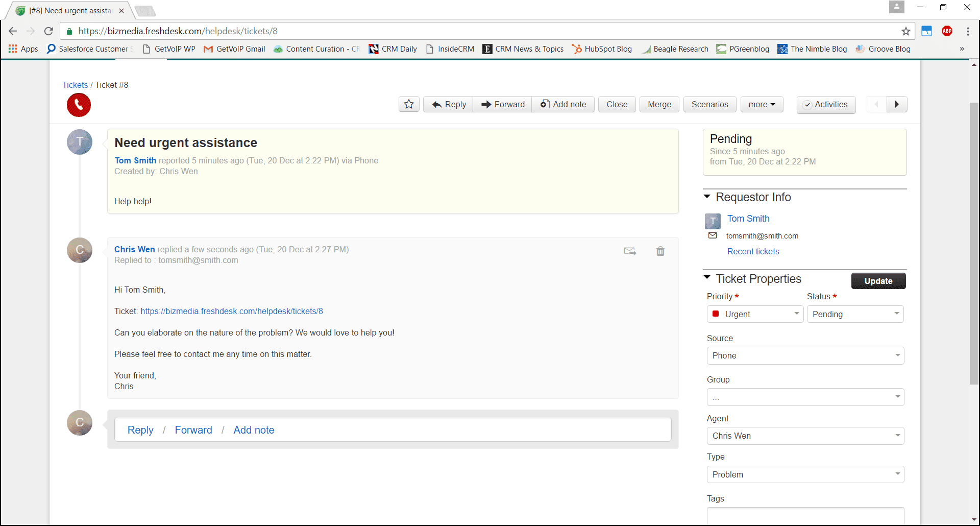Open the Chrome three-dot menu

[x=968, y=31]
